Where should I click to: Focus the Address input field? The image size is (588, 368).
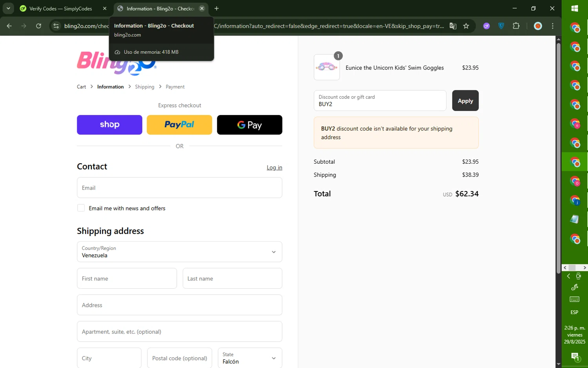coord(180,305)
